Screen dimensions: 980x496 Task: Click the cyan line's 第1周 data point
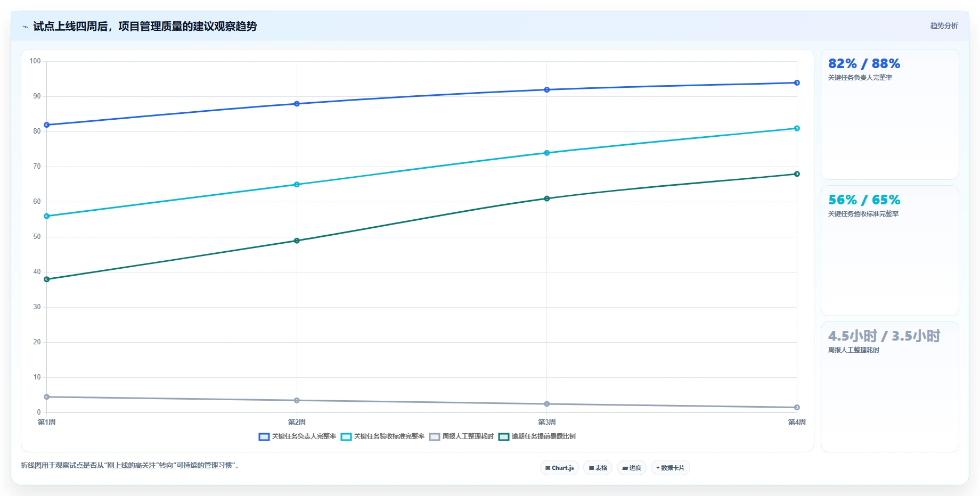pos(47,216)
